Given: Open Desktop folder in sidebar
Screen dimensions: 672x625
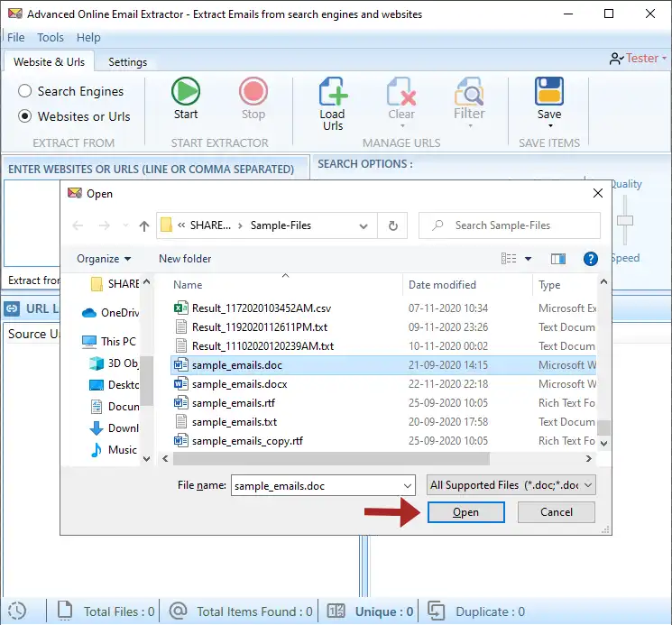Looking at the screenshot, I should [x=114, y=385].
